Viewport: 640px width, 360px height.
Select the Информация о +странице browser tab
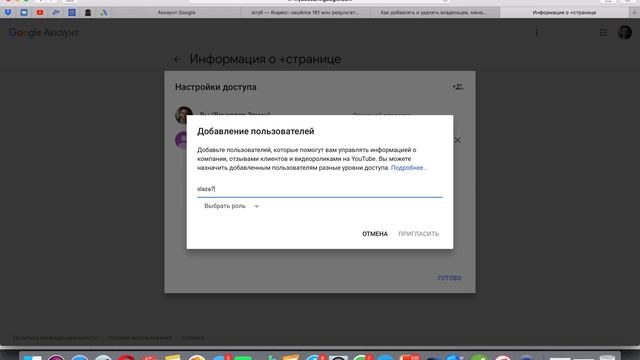point(564,13)
